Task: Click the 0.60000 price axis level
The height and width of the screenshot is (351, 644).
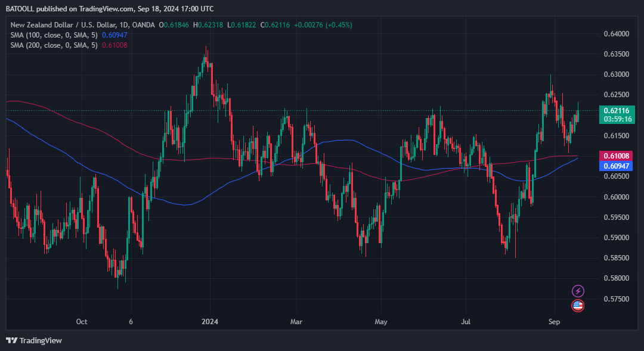Action: [617, 197]
